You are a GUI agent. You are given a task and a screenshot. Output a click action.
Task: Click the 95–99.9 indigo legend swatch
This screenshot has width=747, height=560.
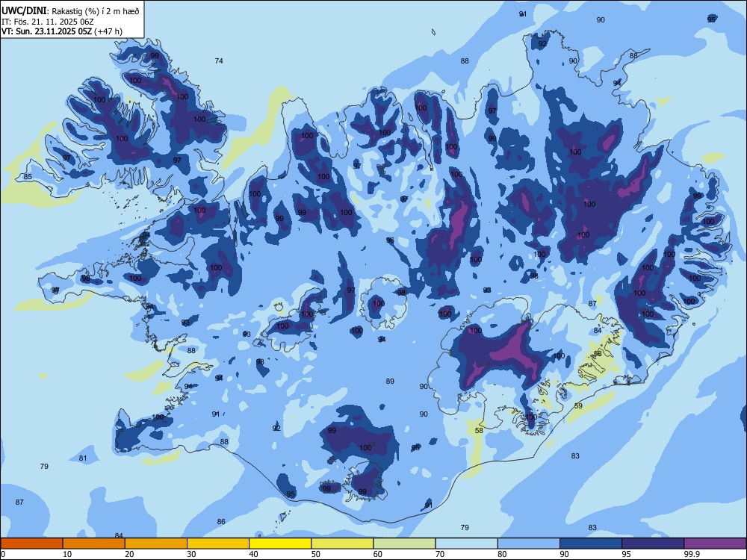coord(653,544)
